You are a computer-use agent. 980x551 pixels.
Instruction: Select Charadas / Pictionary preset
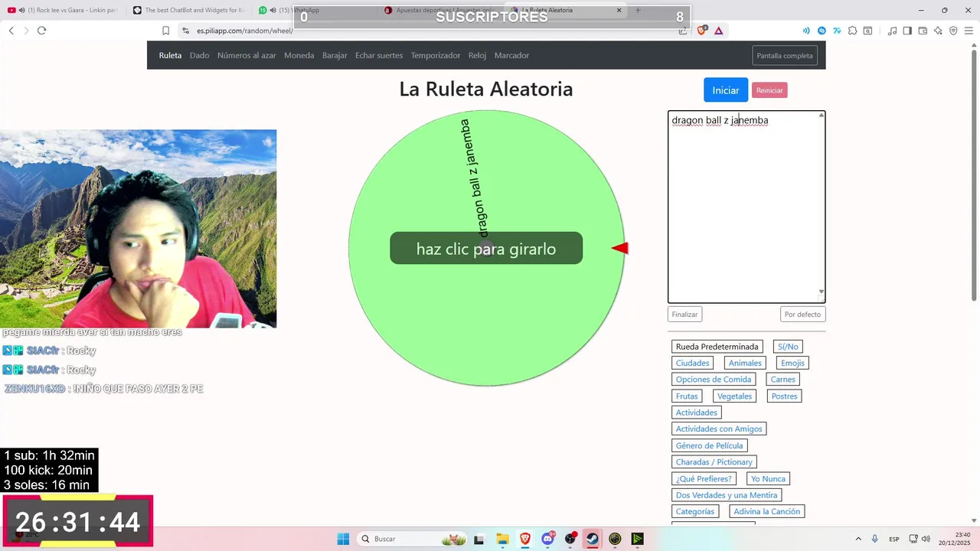714,462
